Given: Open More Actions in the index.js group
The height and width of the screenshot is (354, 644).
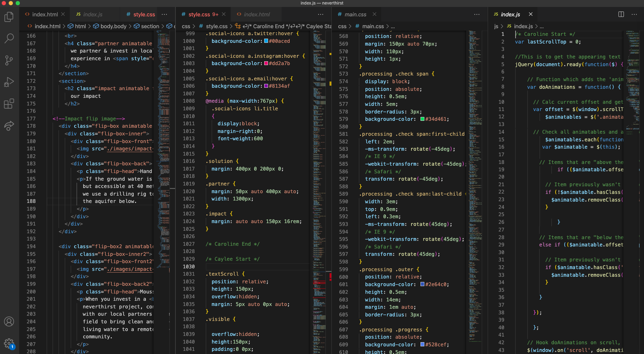Looking at the screenshot, I should tap(634, 14).
